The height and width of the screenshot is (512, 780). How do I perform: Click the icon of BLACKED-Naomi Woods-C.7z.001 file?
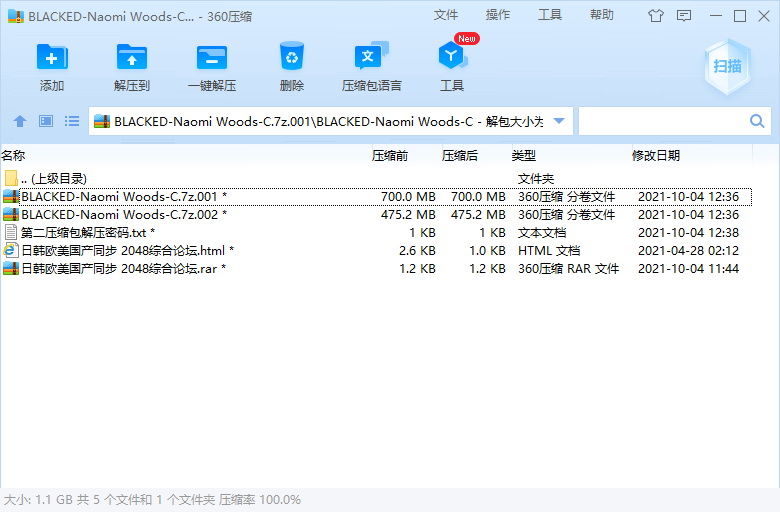click(11, 197)
